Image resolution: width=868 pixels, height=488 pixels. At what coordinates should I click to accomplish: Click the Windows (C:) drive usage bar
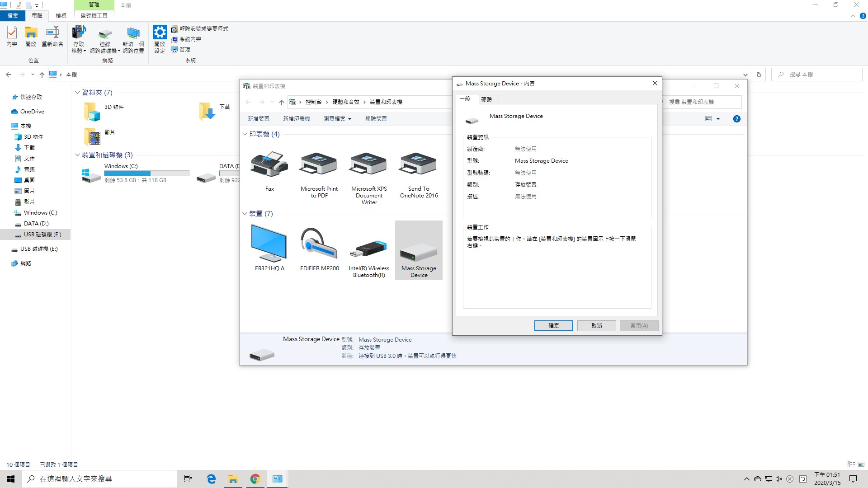146,173
